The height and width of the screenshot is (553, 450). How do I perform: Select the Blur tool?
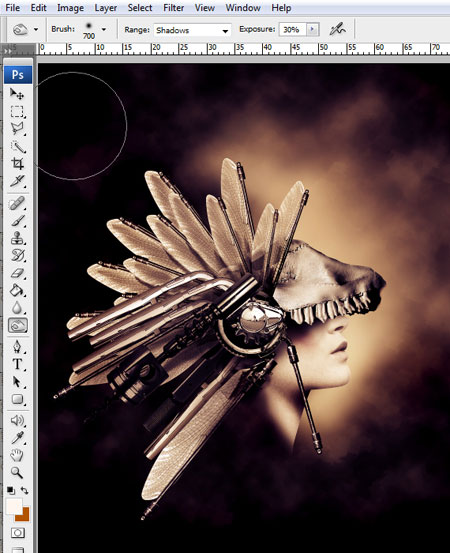tap(17, 308)
